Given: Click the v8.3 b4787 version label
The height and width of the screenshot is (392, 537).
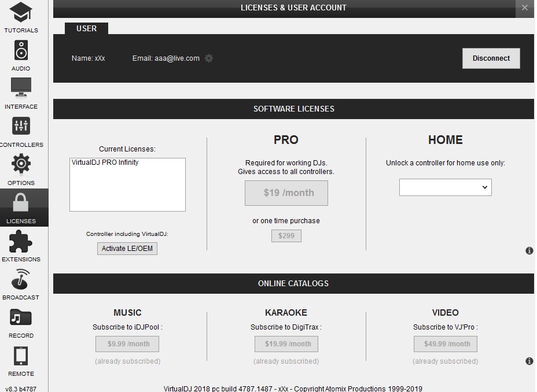Looking at the screenshot, I should point(21,389).
